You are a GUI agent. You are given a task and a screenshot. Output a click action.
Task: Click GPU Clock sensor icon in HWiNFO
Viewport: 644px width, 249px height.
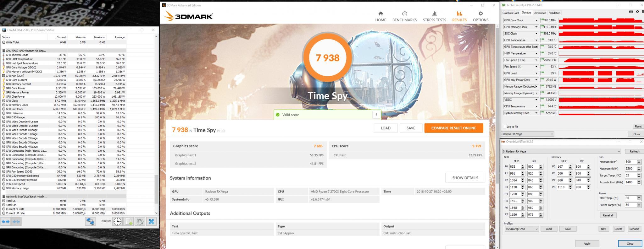pyautogui.click(x=3, y=100)
